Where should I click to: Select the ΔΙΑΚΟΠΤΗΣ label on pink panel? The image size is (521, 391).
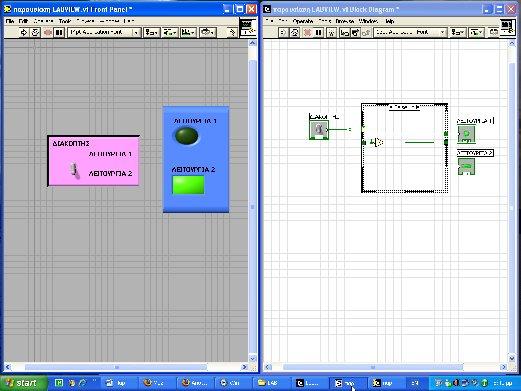71,143
